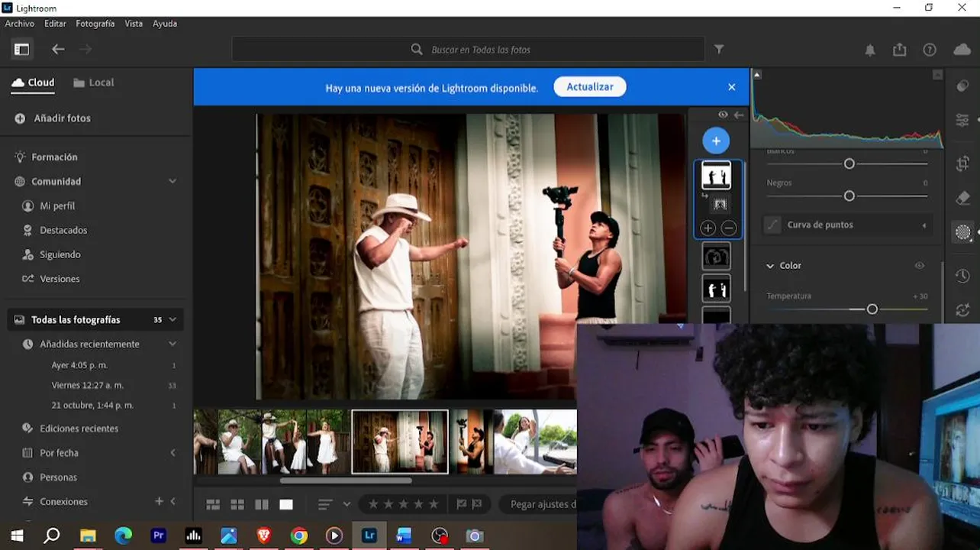Viewport: 980px width, 550px height.
Task: Expand the Comunidad section chevron
Action: click(x=172, y=181)
